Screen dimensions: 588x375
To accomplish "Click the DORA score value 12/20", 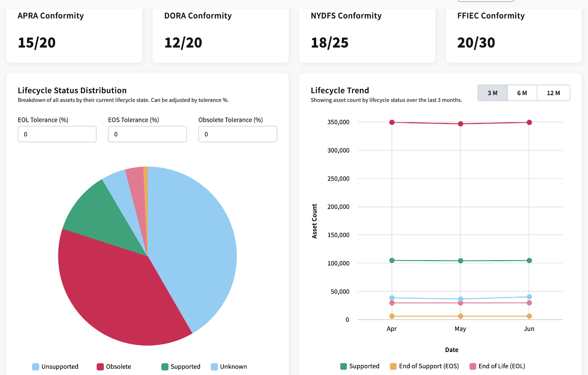I will (183, 42).
